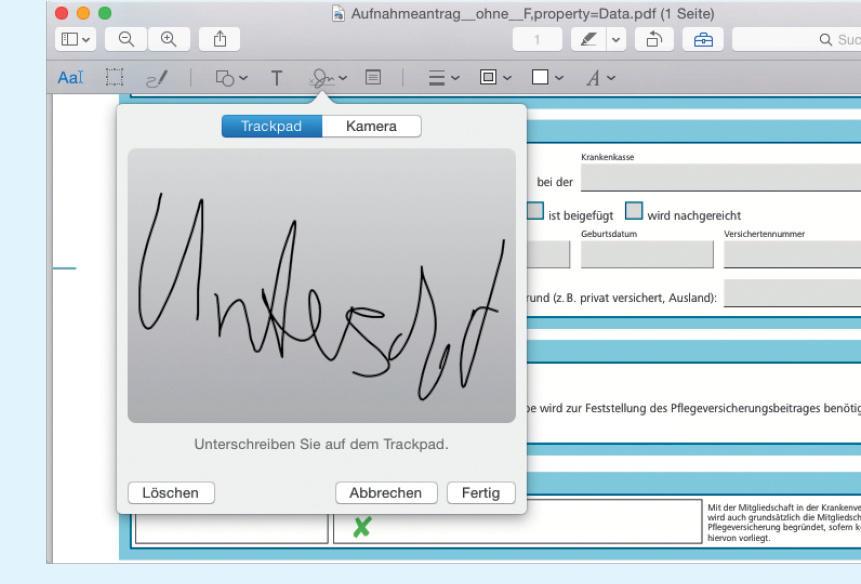861x584 pixels.
Task: Click the 'bei der' label
Action: click(x=555, y=182)
